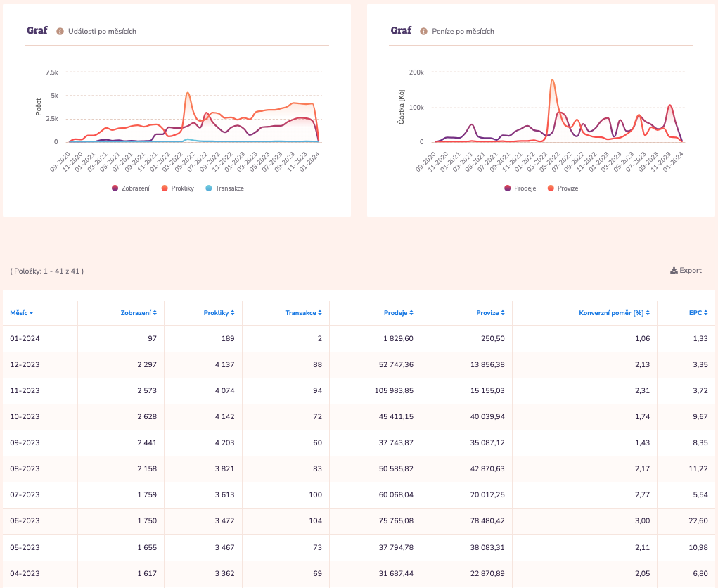Toggle Prodeje series in money chart
This screenshot has height=588, width=718.
tap(520, 188)
